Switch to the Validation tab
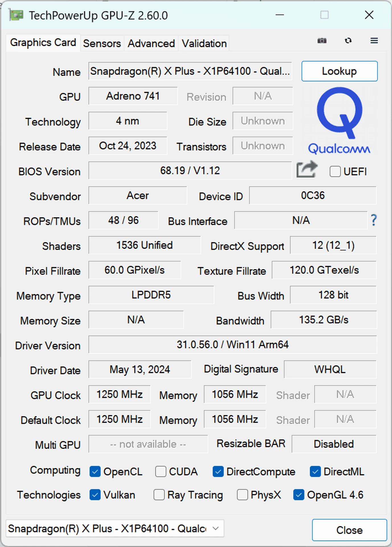This screenshot has width=392, height=547. coord(204,44)
